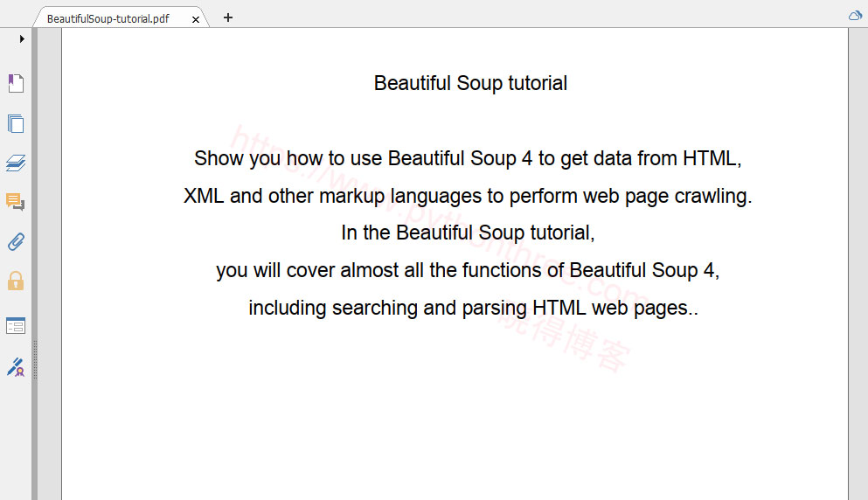
Task: Close the BeautifulSoup-tutorial.pdf tab
Action: (196, 19)
